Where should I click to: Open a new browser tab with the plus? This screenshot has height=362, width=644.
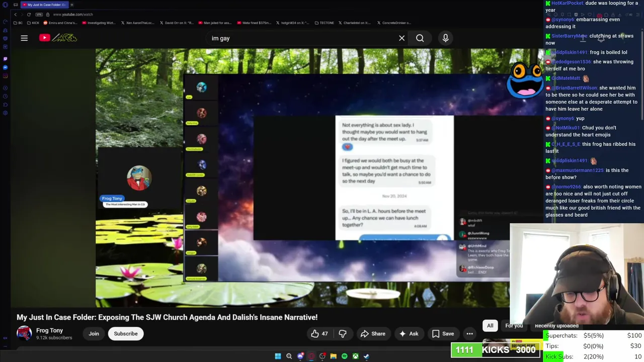click(72, 5)
